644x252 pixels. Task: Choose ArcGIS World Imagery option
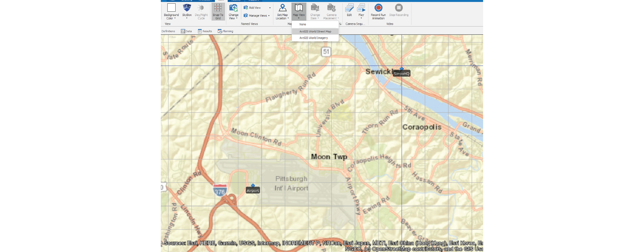point(313,38)
